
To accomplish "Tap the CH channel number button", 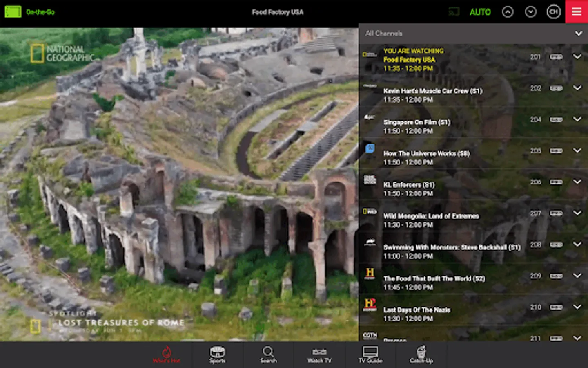I will click(x=553, y=12).
